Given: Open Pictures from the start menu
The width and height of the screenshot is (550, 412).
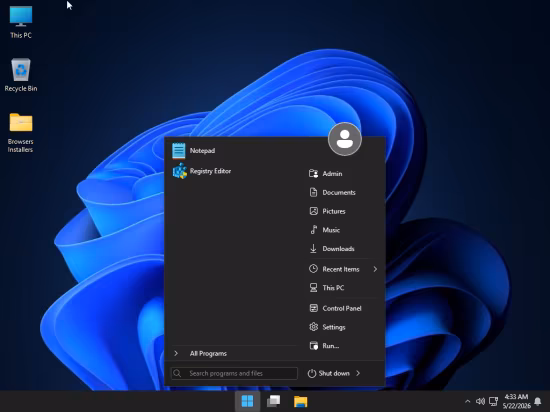Looking at the screenshot, I should coord(334,211).
